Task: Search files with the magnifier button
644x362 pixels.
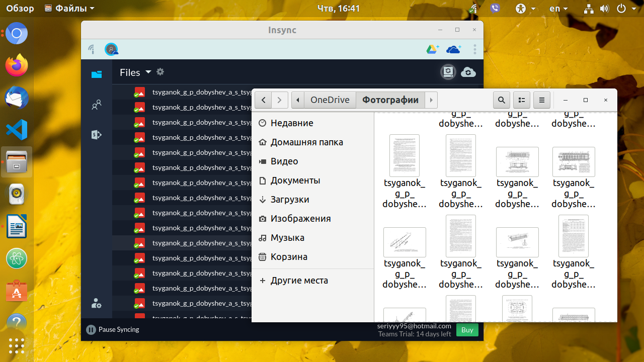Action: [x=502, y=100]
